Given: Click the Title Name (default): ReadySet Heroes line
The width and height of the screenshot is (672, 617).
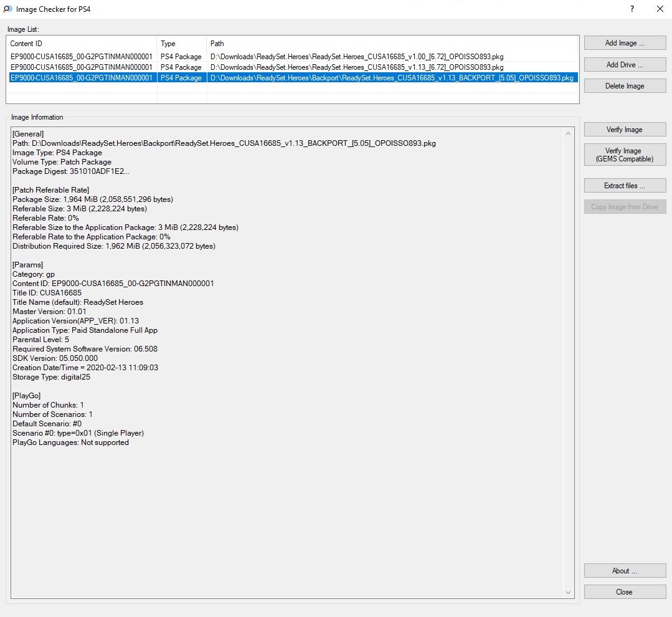Looking at the screenshot, I should coord(78,302).
